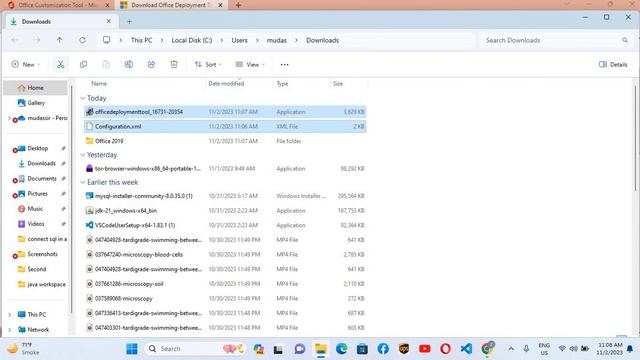Image resolution: width=640 pixels, height=360 pixels.
Task: Click the Delete trash icon
Action: point(174,64)
